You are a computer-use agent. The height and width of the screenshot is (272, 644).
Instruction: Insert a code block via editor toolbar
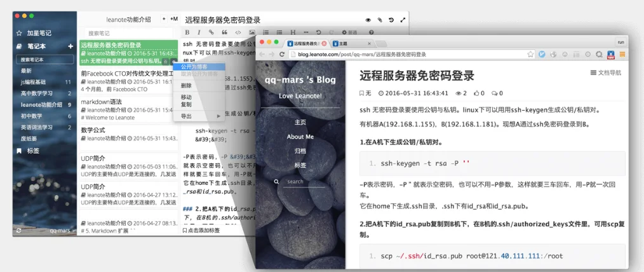(x=238, y=32)
